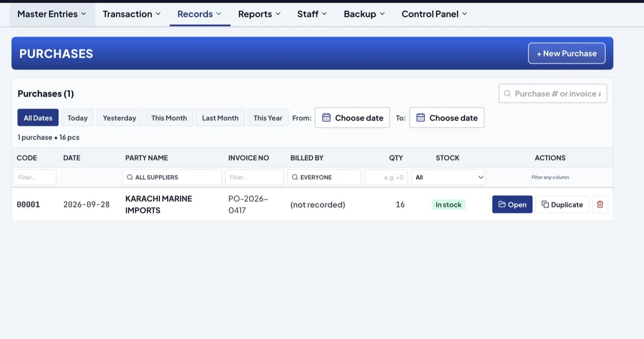Create a new purchase with + New Purchase
This screenshot has width=644, height=339.
point(567,53)
